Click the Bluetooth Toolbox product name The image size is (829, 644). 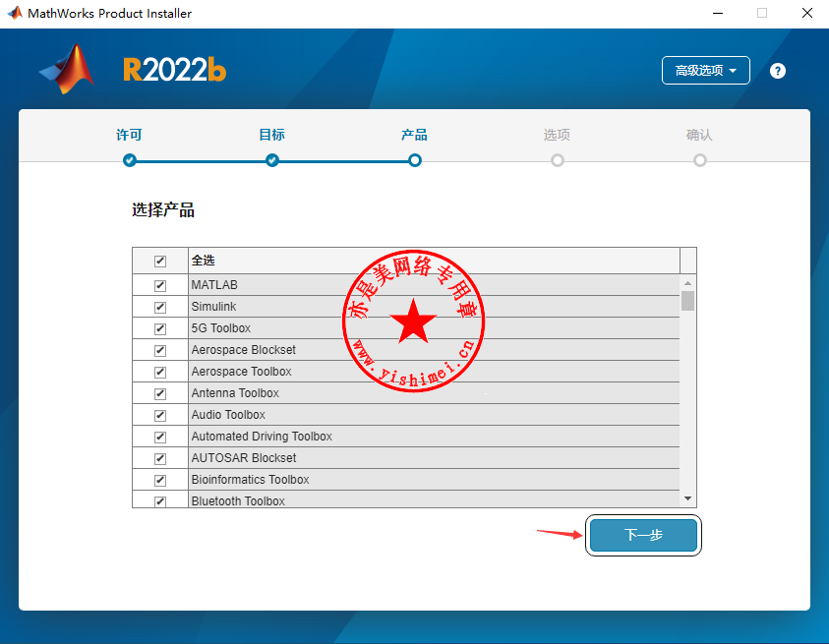click(238, 500)
